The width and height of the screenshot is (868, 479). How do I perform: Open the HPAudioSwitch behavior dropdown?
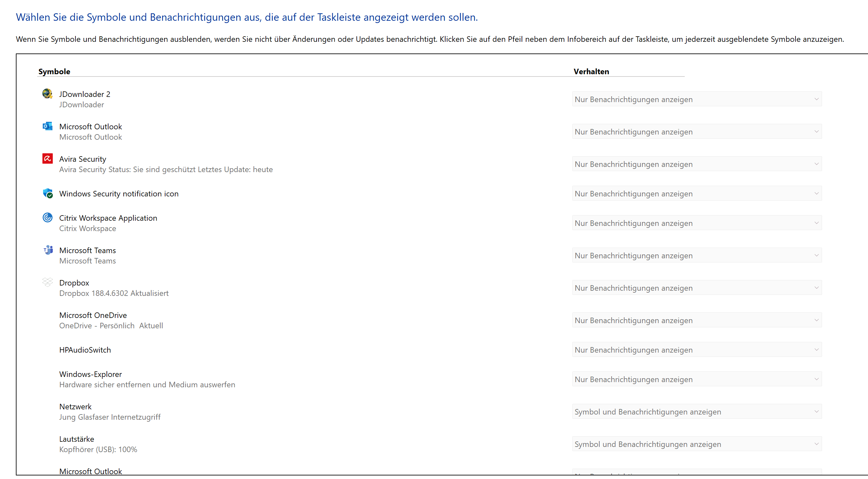(697, 350)
